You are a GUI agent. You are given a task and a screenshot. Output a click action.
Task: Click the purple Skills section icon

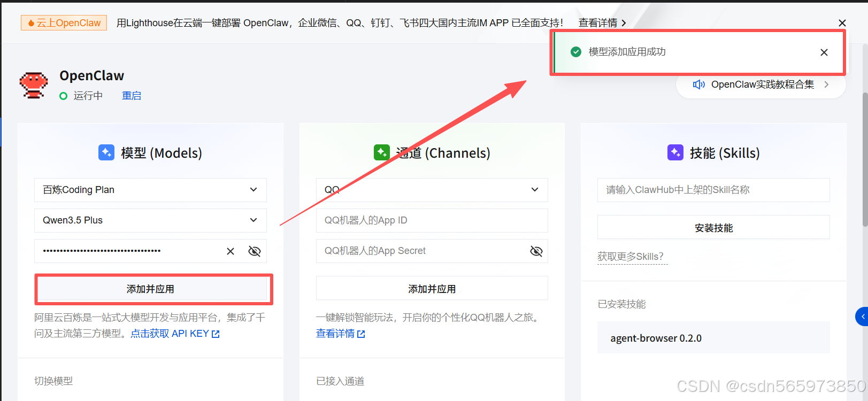click(675, 152)
